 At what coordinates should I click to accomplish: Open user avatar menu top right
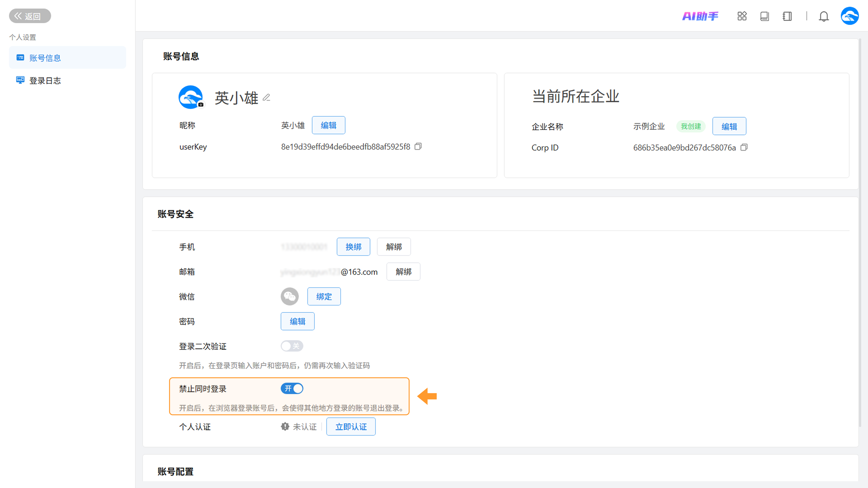[849, 16]
